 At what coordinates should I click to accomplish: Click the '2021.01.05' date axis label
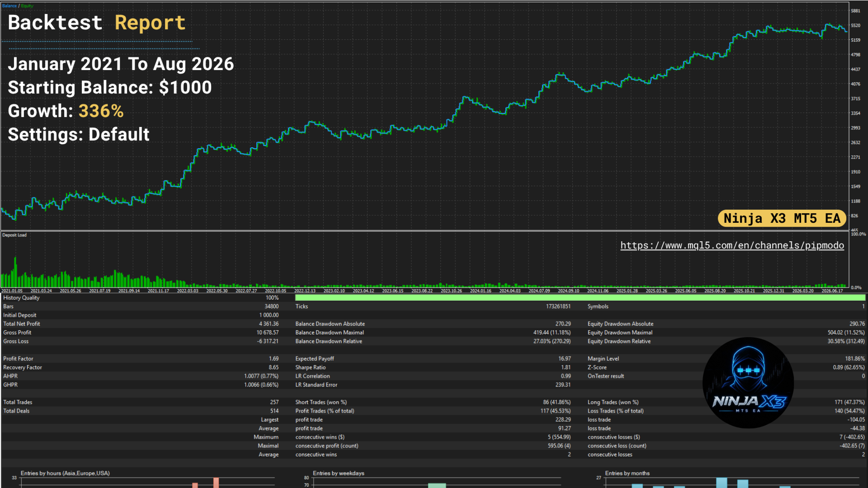click(x=12, y=291)
